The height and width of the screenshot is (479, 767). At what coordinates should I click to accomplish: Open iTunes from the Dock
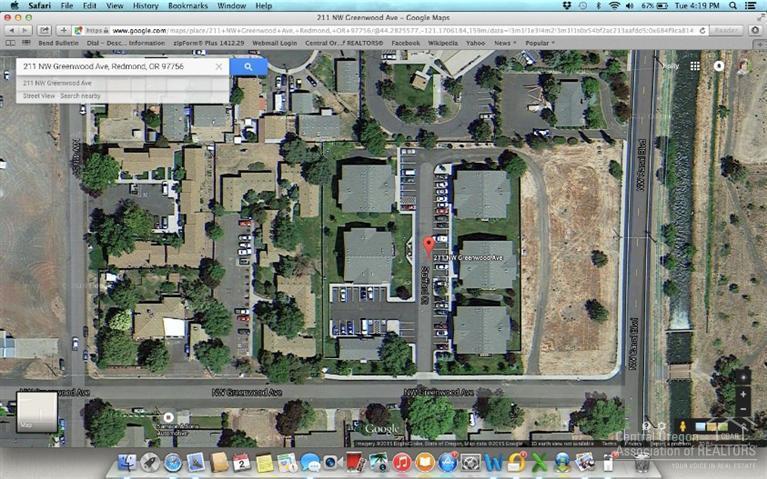(x=402, y=463)
